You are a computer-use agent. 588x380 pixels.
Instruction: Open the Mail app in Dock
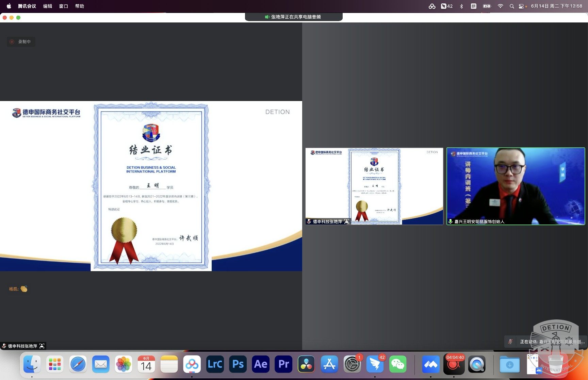click(101, 364)
